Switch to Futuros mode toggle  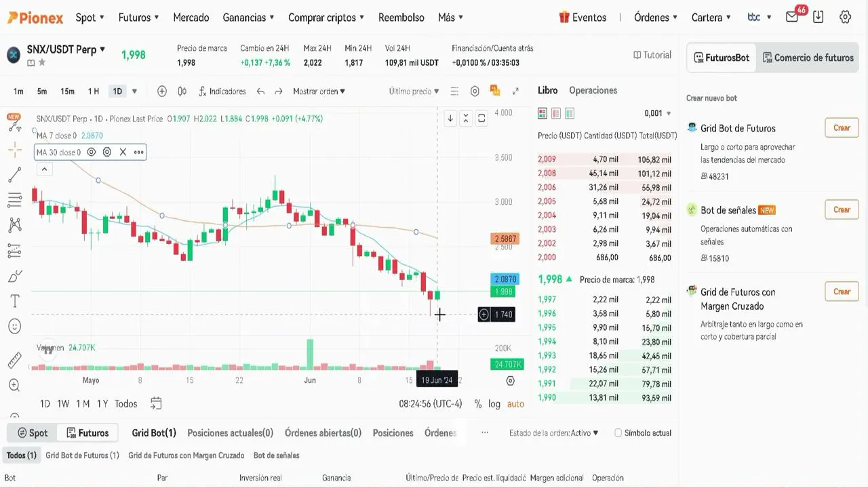click(87, 432)
